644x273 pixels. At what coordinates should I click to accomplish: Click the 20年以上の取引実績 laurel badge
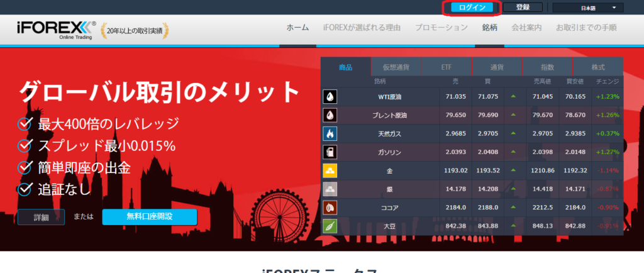(135, 30)
